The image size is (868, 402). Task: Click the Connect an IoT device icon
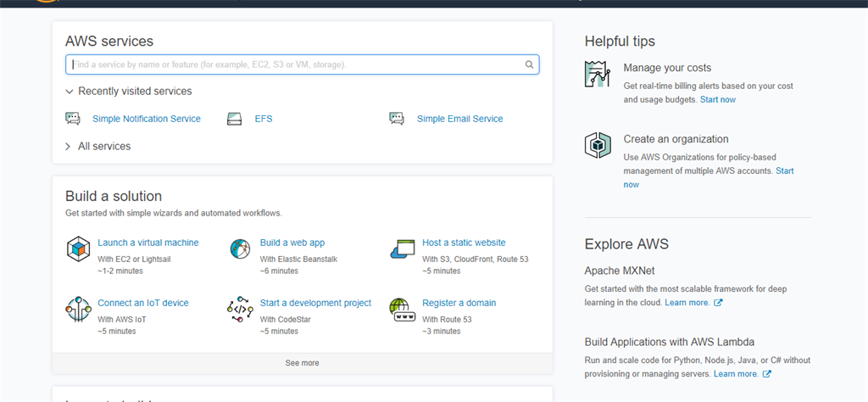coord(78,310)
